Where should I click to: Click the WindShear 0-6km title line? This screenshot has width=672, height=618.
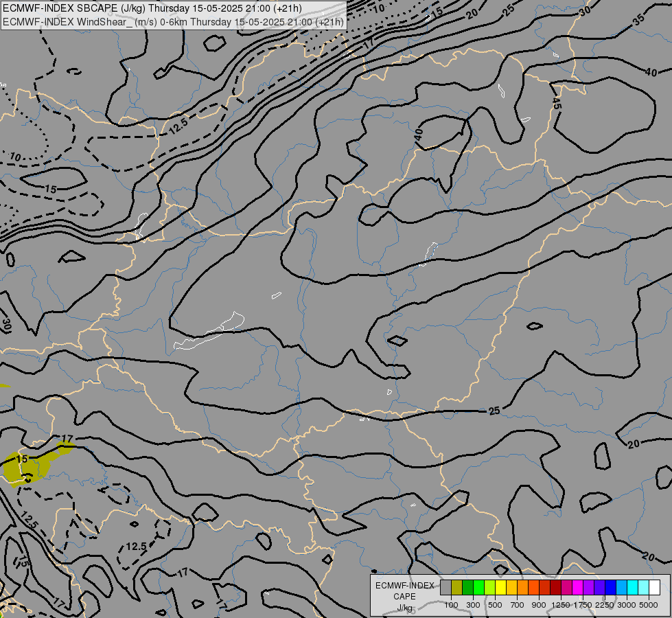(173, 21)
